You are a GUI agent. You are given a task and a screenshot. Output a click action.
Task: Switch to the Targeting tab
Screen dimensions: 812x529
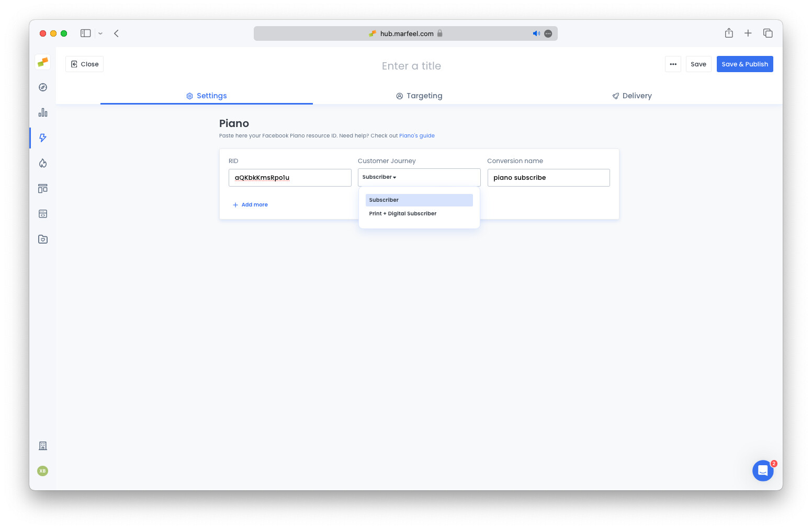click(x=419, y=96)
